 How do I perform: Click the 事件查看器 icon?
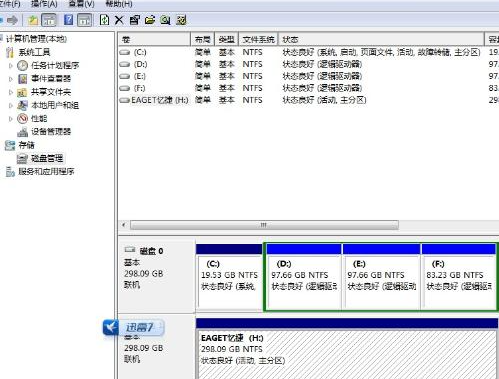22,79
